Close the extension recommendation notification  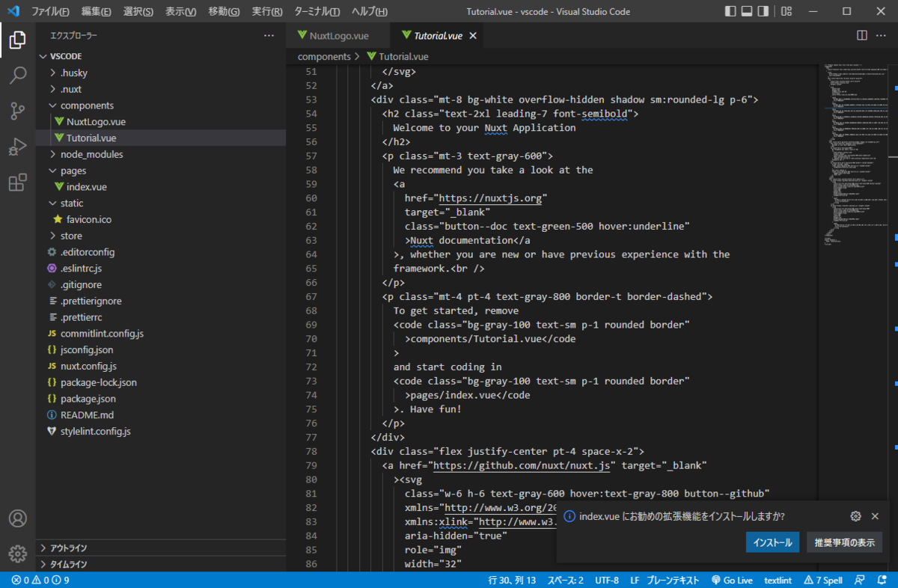tap(875, 516)
